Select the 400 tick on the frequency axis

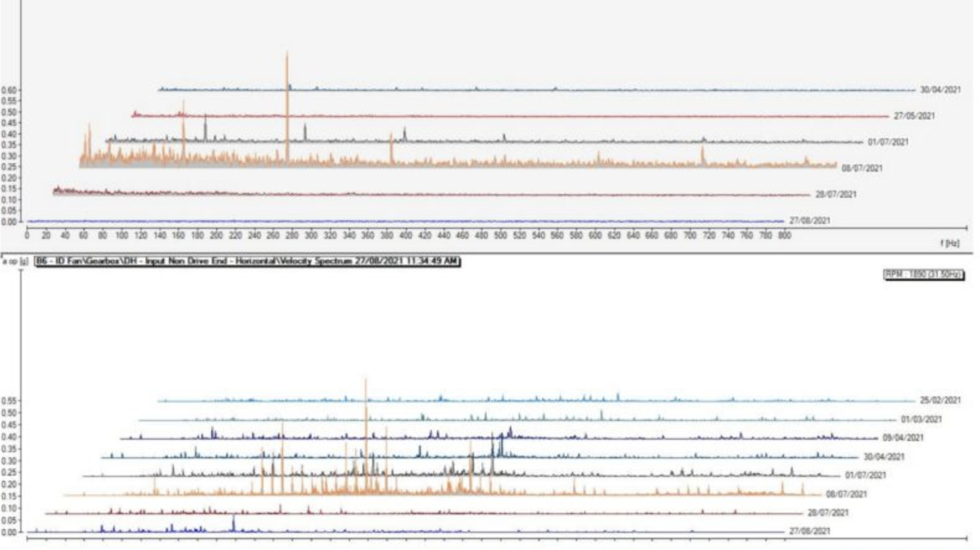tap(406, 236)
